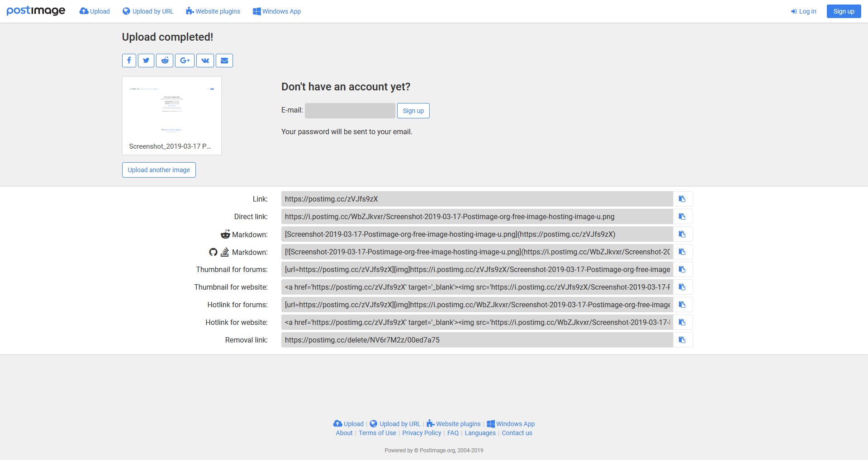Image resolution: width=868 pixels, height=460 pixels.
Task: Select Hotlink for forums text field
Action: [x=477, y=305]
